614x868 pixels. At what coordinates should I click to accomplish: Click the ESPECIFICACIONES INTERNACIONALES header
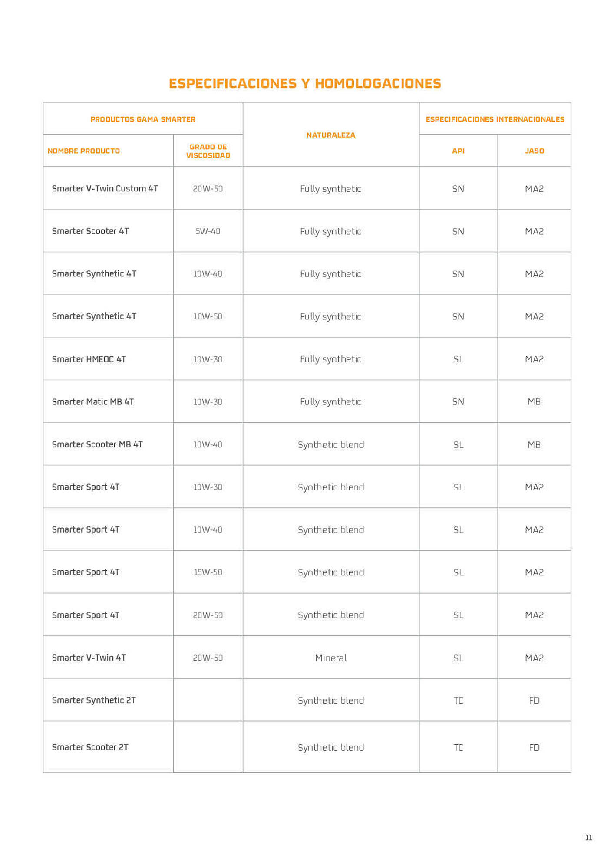pos(495,119)
